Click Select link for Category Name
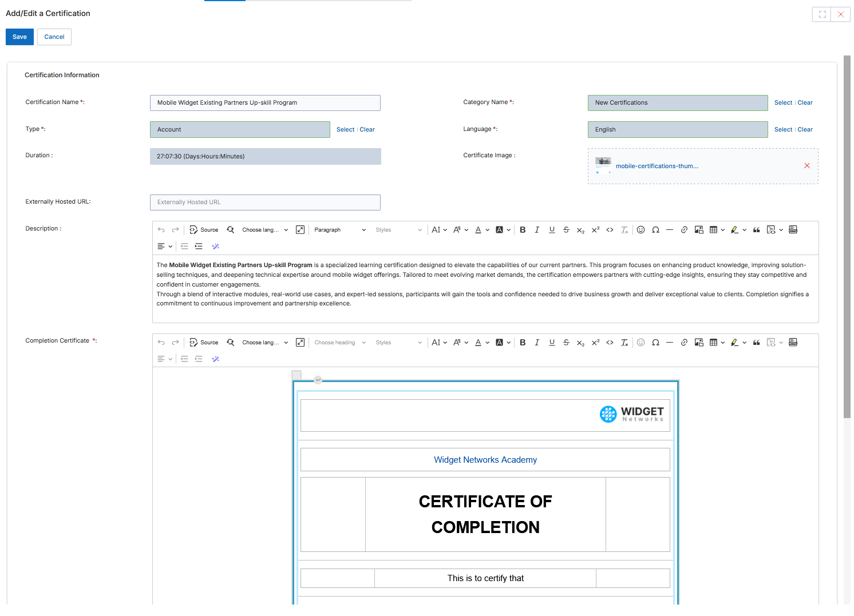This screenshot has height=616, width=854. (x=783, y=103)
